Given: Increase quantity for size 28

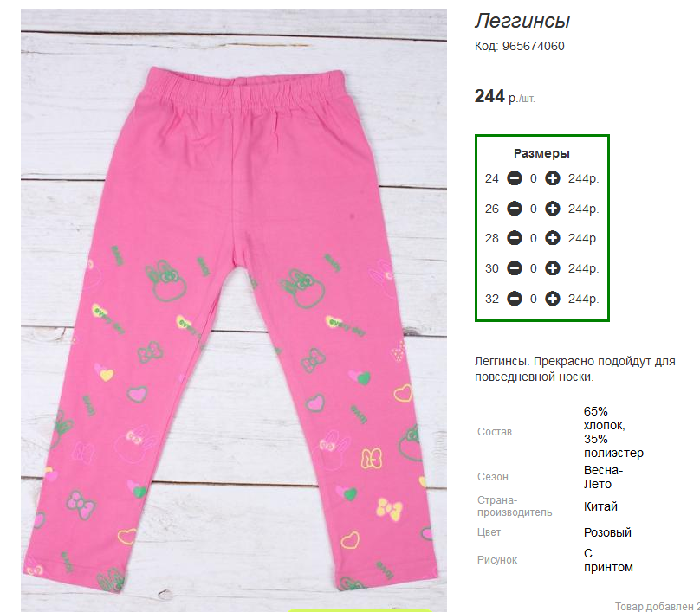Looking at the screenshot, I should click(552, 238).
